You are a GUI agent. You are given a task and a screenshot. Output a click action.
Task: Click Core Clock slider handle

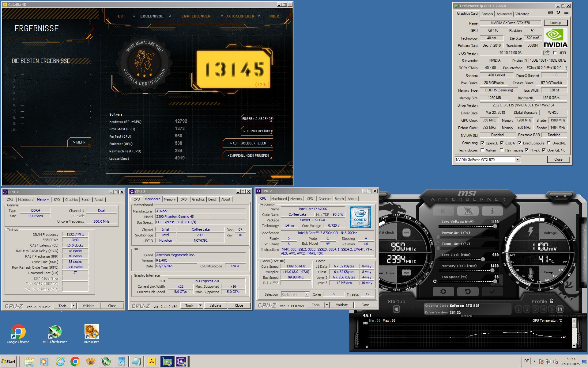point(483,259)
